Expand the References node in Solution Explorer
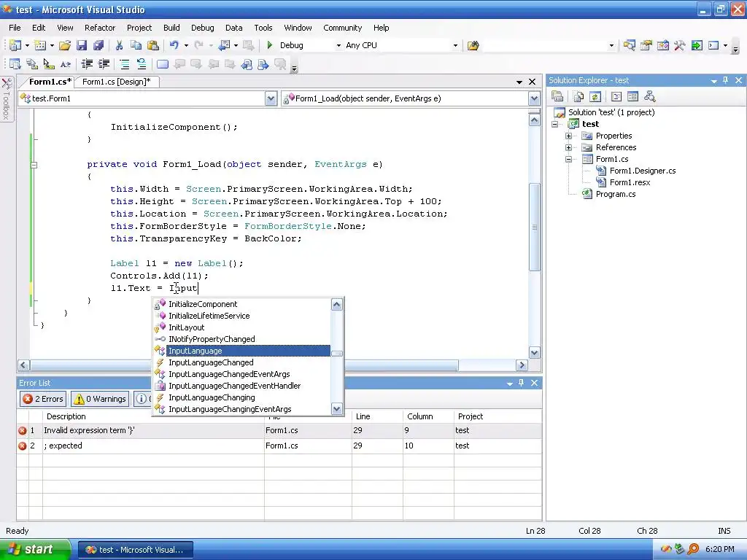Viewport: 747px width, 560px height. tap(568, 147)
